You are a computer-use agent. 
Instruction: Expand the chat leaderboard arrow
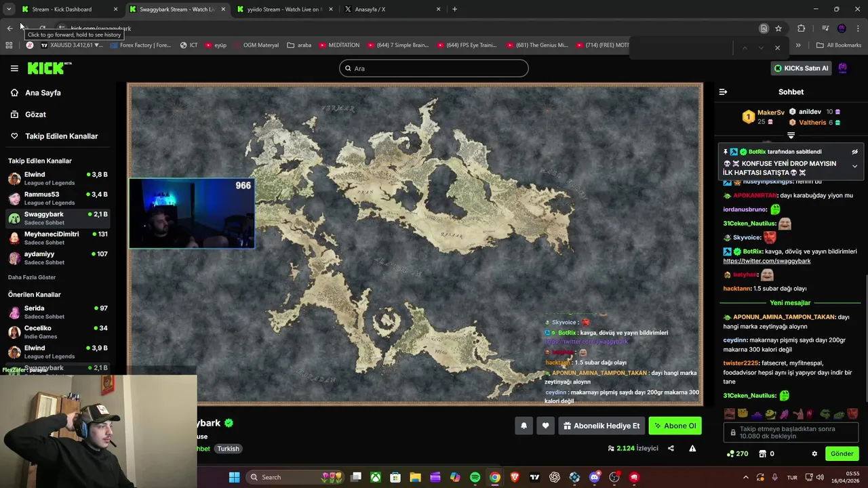point(791,136)
